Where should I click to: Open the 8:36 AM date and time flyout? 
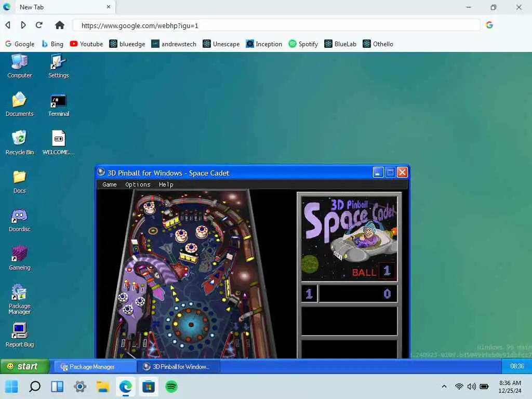pos(510,387)
